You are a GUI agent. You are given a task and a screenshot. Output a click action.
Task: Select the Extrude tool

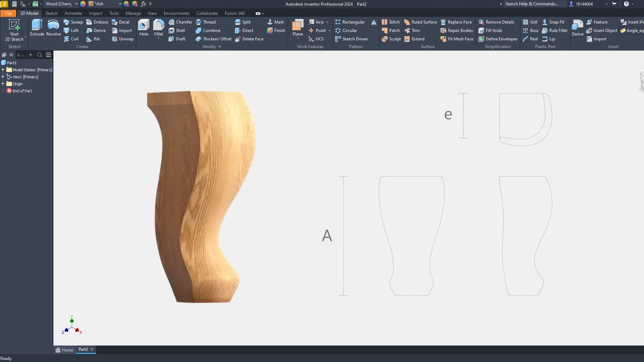[37, 28]
